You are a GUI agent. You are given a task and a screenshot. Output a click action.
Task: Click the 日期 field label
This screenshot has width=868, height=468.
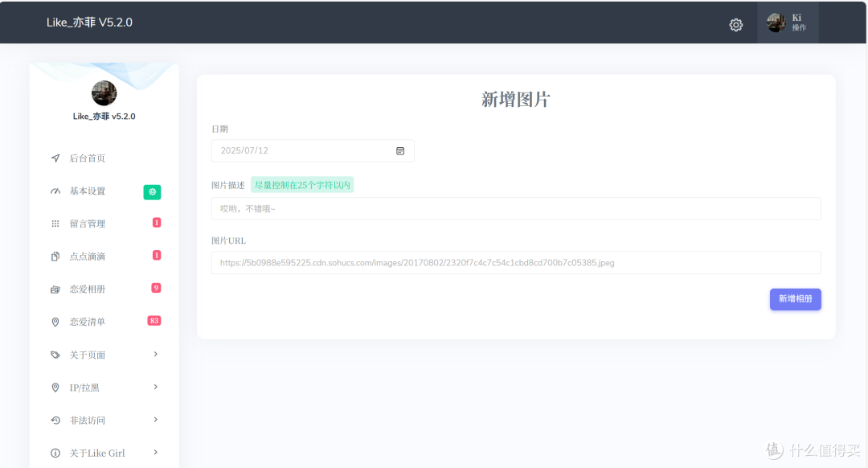click(x=219, y=129)
